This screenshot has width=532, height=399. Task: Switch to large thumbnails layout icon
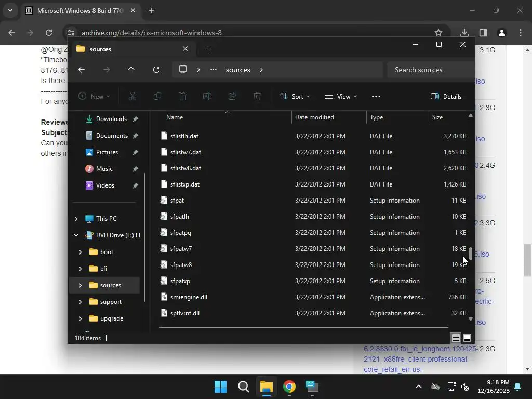(467, 338)
